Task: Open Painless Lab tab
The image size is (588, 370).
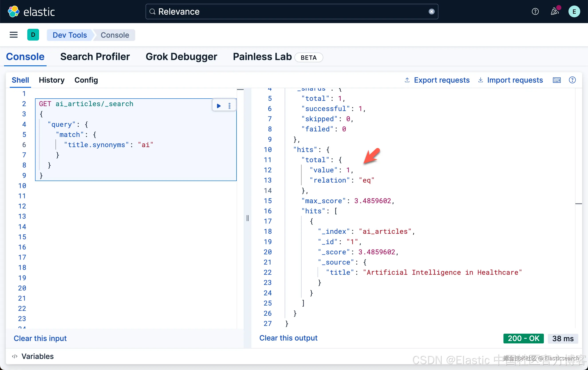Action: coord(262,56)
